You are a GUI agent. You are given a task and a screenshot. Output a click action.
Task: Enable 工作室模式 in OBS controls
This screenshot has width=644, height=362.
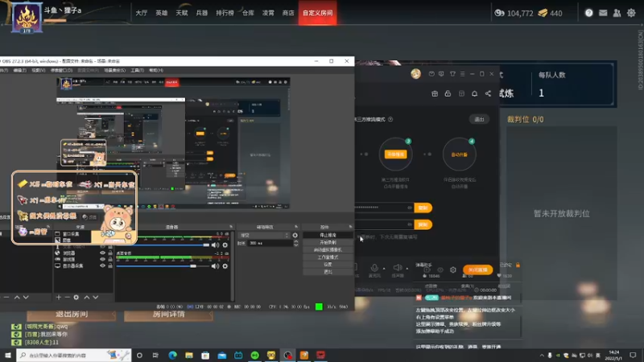[x=328, y=257]
